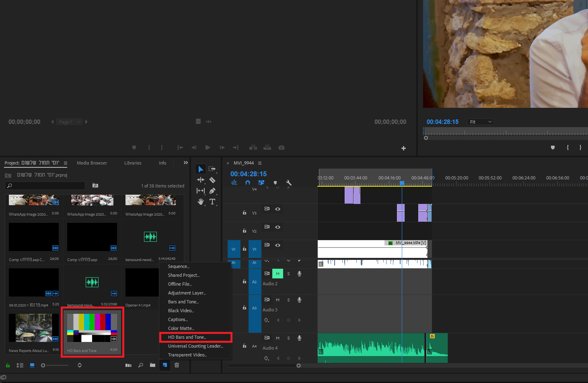Click the timeline timecode 00:04:28:15
The height and width of the screenshot is (383, 588).
point(249,174)
